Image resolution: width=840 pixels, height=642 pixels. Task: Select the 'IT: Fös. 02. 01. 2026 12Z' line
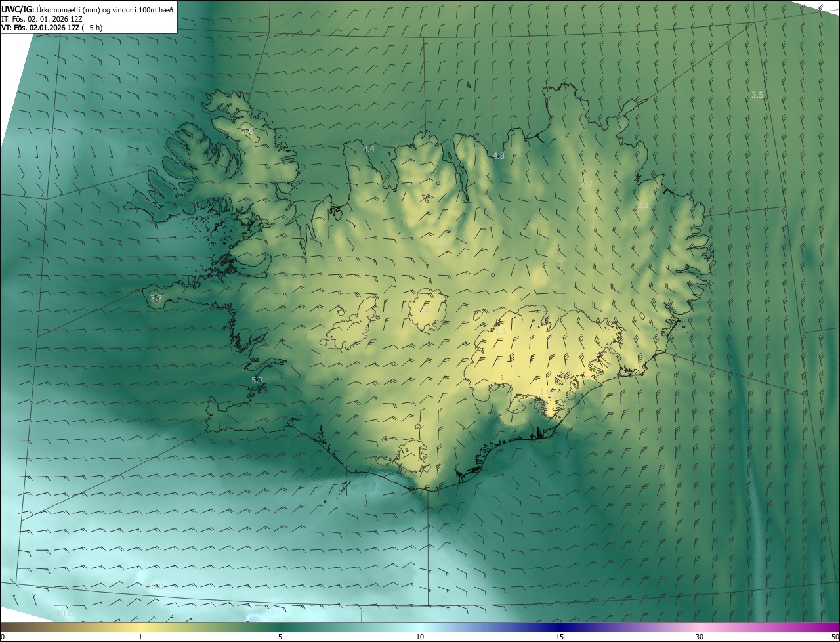click(x=43, y=19)
